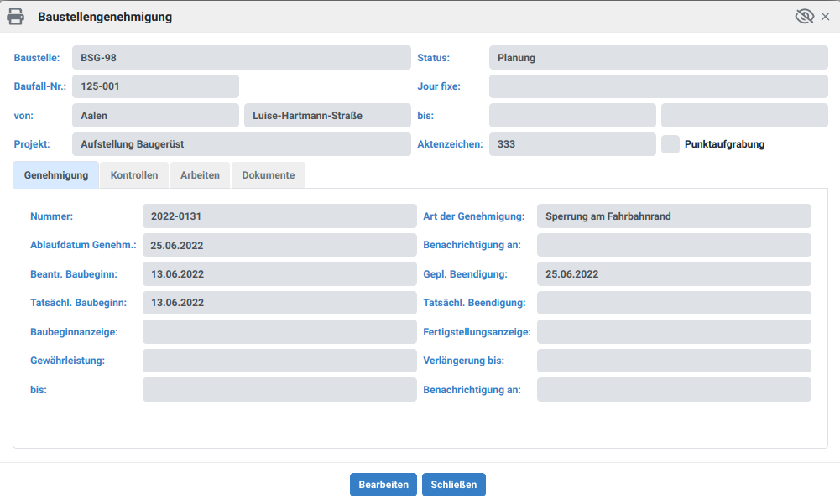Select the Projekt field Aufstellung Baugerüst
The width and height of the screenshot is (840, 504).
pos(242,143)
